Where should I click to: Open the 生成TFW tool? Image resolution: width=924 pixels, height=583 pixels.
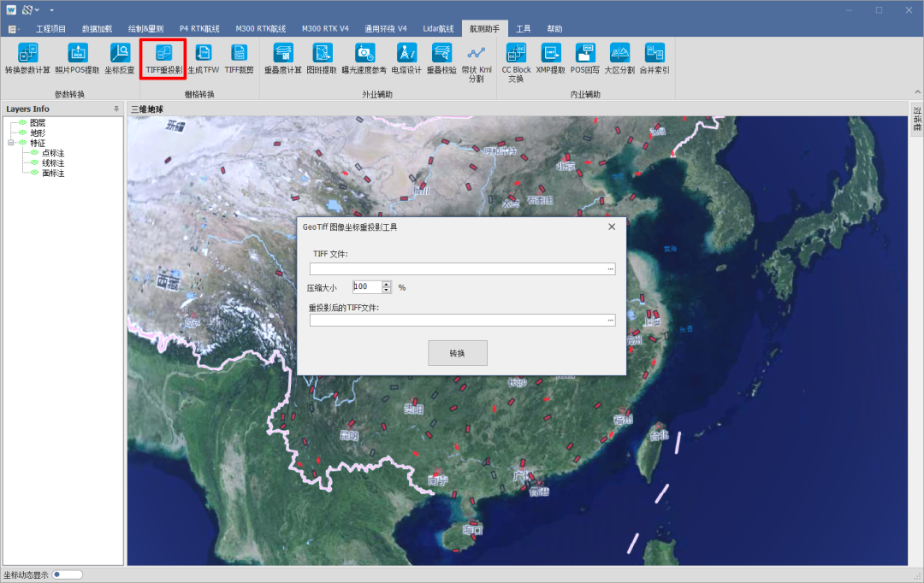point(204,59)
